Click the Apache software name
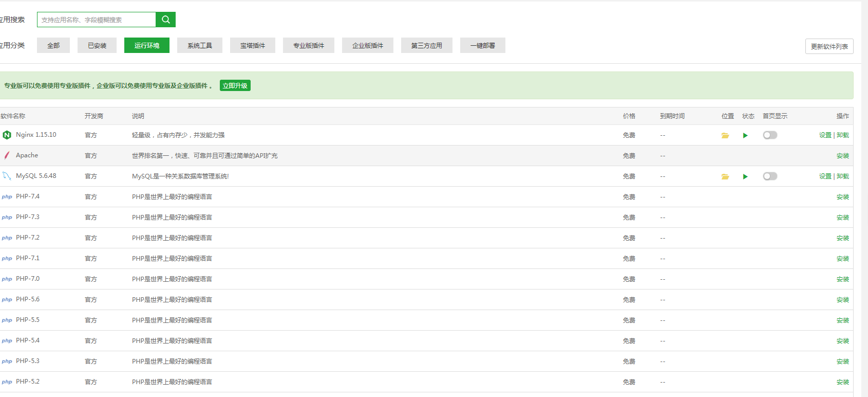The height and width of the screenshot is (397, 868). click(27, 155)
